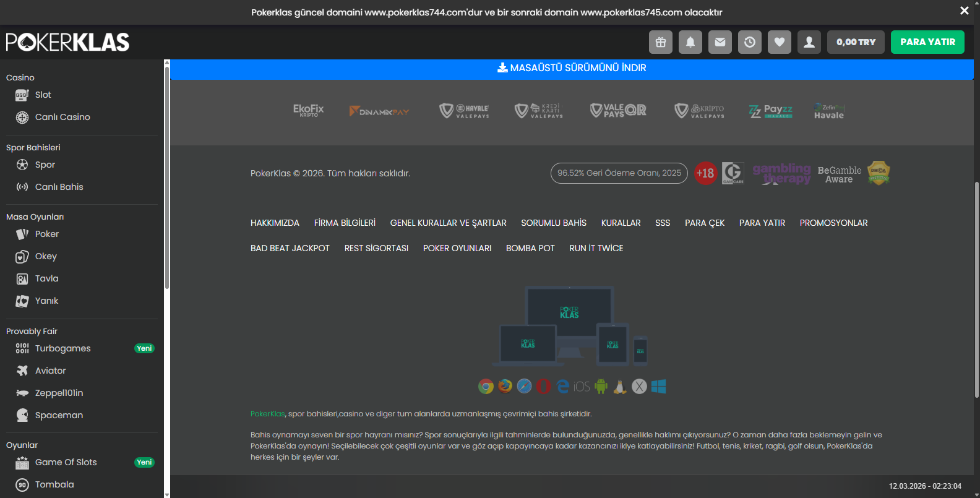Click the Aviator plane icon

[x=22, y=371]
